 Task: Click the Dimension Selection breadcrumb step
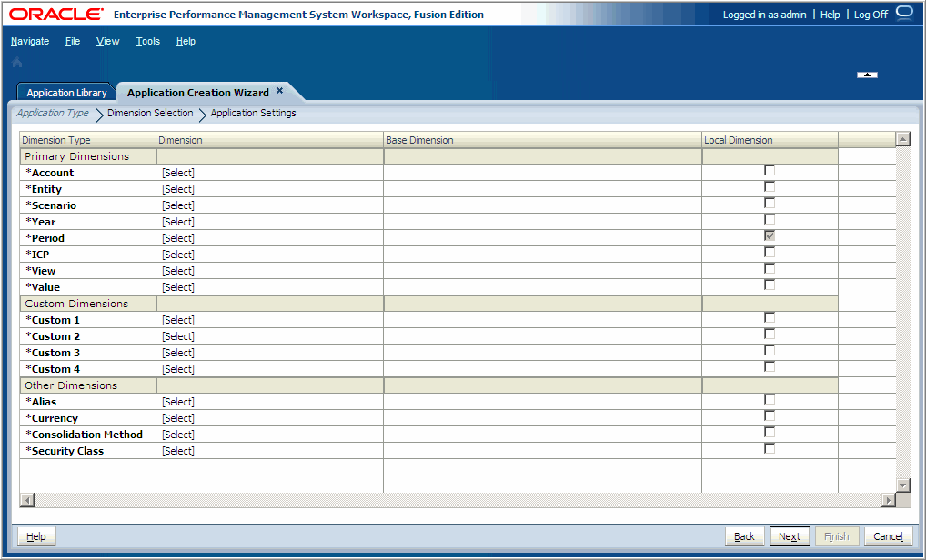[149, 113]
